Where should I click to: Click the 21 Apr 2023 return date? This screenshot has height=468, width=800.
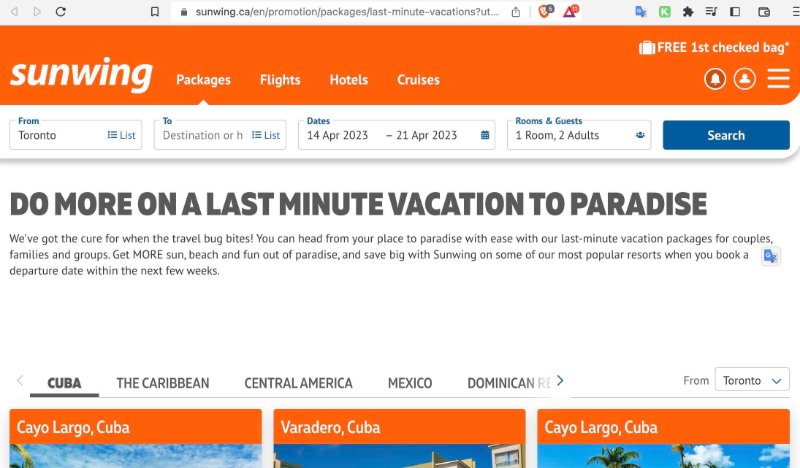[x=427, y=135]
